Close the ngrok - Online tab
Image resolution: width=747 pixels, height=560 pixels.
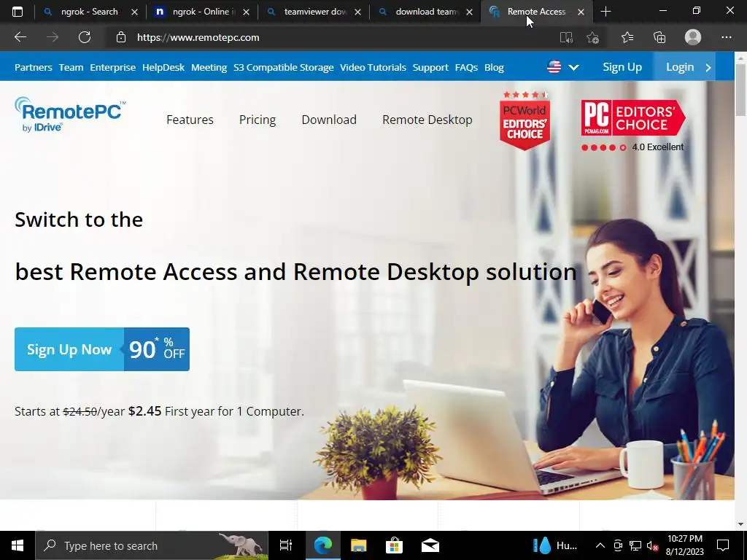246,12
